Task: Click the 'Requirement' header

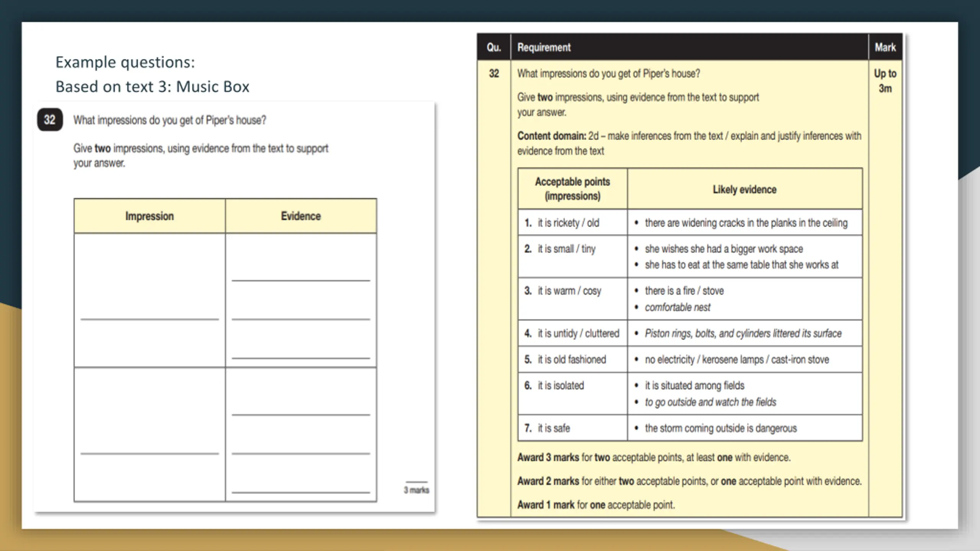Action: click(544, 47)
